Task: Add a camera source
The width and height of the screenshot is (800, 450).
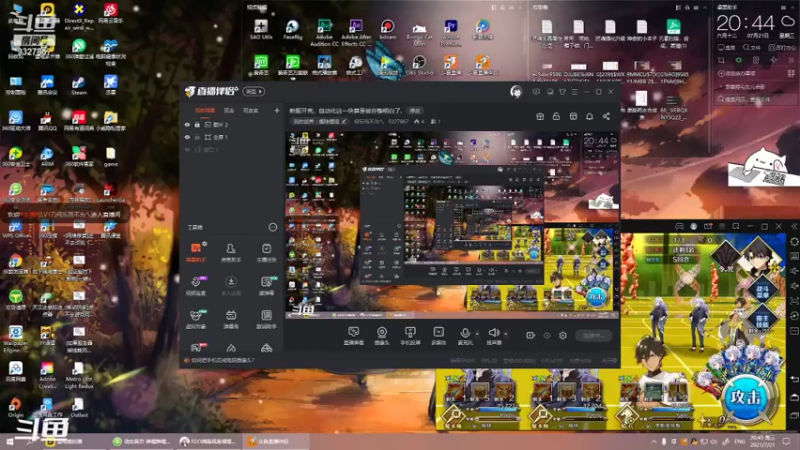Action: coord(382,336)
